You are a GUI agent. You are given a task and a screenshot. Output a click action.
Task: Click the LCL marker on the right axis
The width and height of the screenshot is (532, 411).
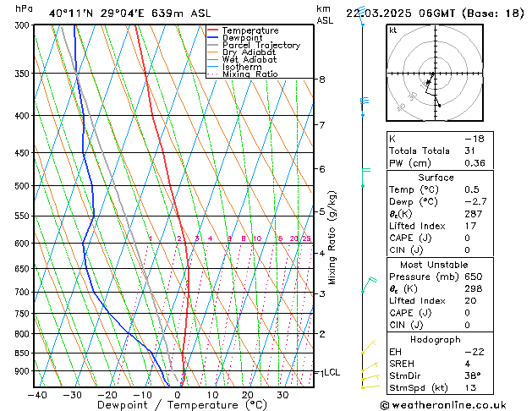point(326,371)
